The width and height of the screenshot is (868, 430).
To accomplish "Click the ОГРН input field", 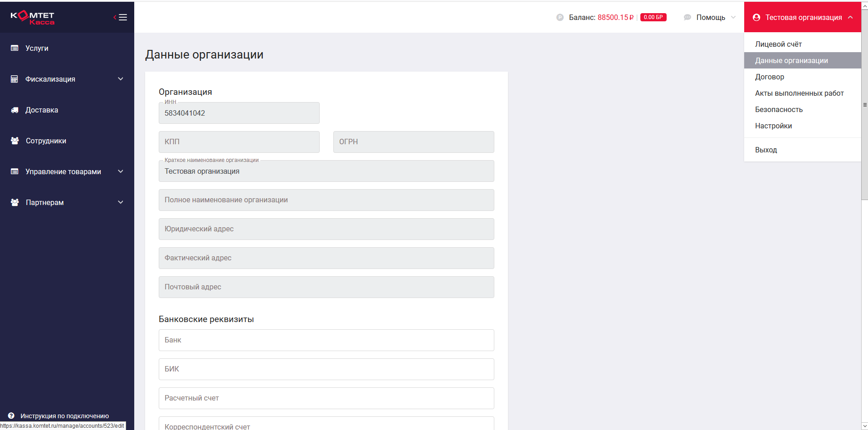I will [414, 142].
